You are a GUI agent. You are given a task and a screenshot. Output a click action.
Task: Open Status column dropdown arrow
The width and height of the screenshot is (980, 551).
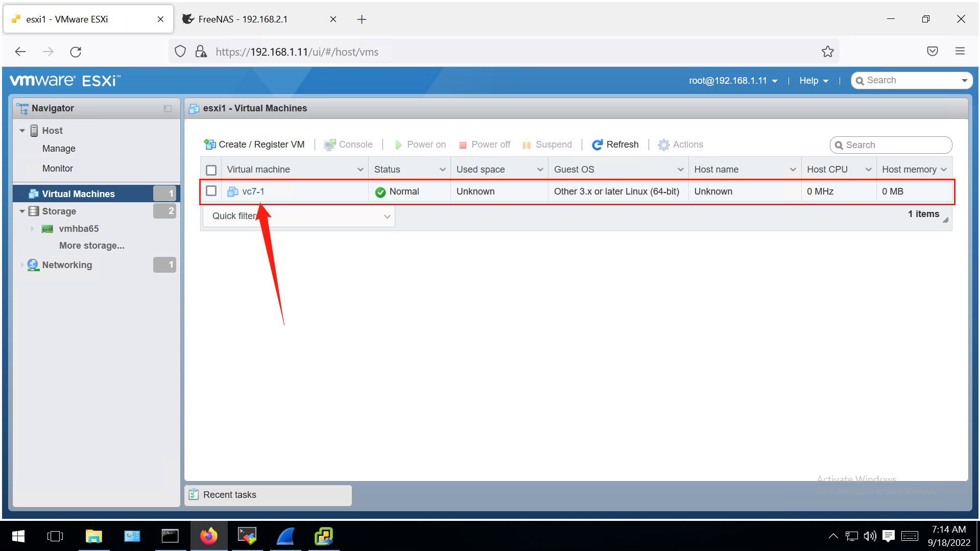point(442,170)
